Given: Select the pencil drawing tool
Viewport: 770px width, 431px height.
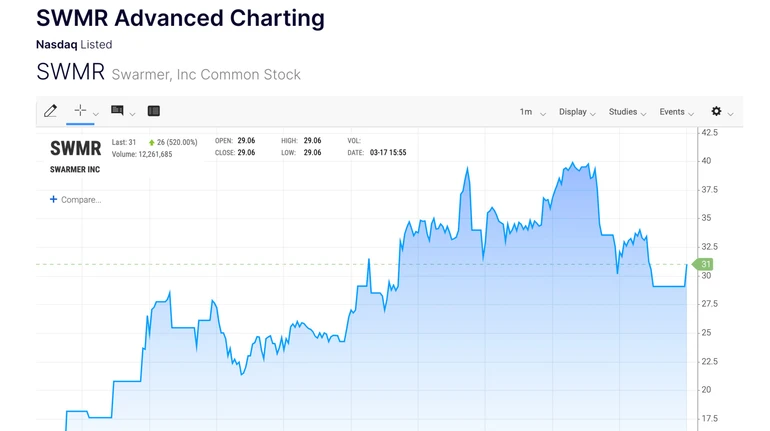Looking at the screenshot, I should (50, 111).
